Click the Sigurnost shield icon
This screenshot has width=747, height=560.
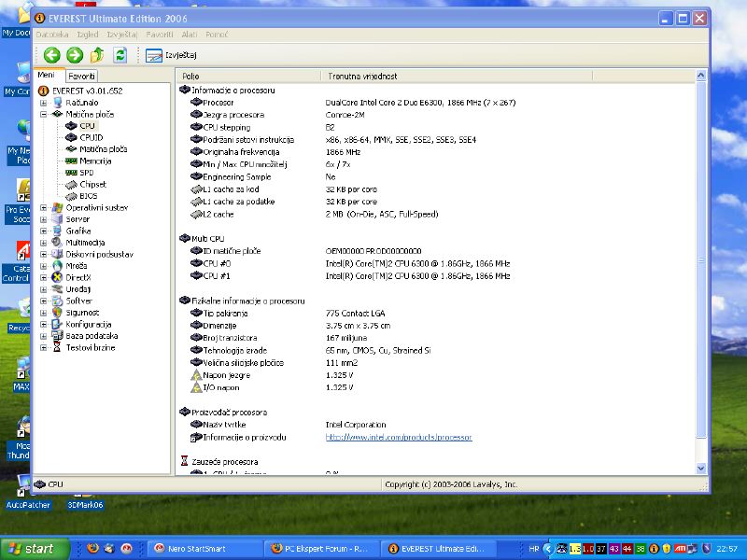pyautogui.click(x=57, y=313)
